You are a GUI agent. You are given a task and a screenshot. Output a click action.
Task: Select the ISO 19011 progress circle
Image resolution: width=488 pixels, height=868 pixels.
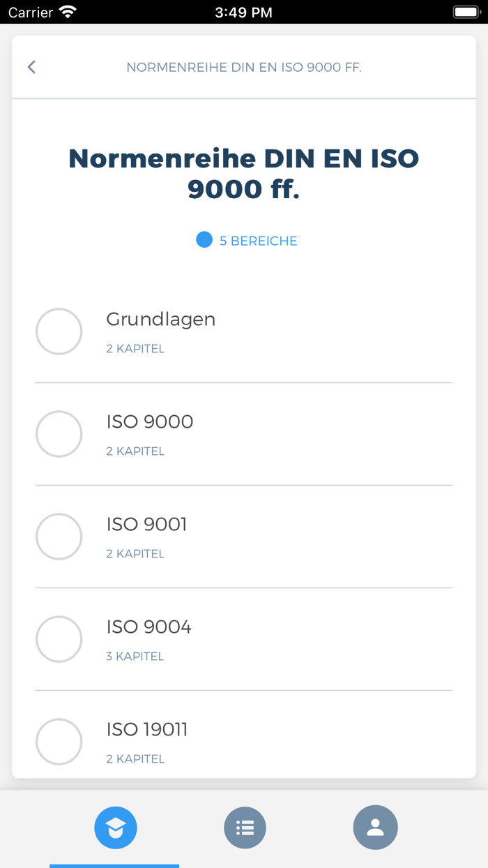[59, 742]
